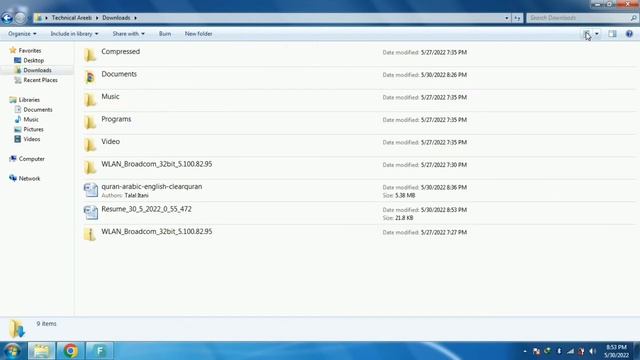640x360 pixels.
Task: Select Downloads in Favorites pane
Action: [37, 70]
